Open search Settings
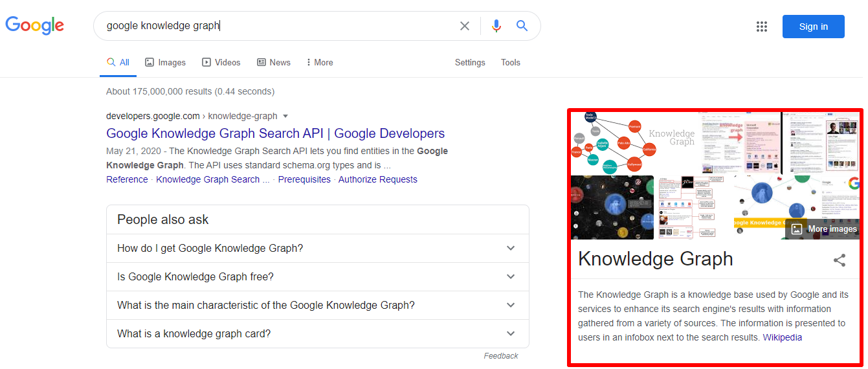 click(x=470, y=63)
